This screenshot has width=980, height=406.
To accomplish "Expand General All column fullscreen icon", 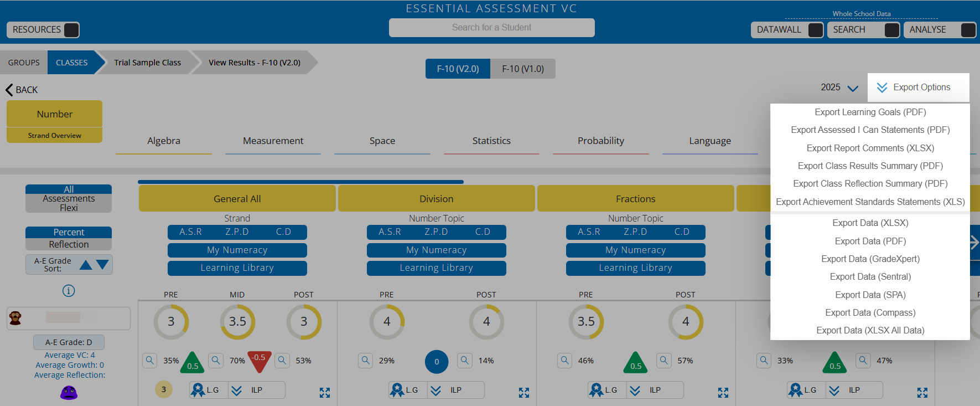I will click(x=325, y=393).
